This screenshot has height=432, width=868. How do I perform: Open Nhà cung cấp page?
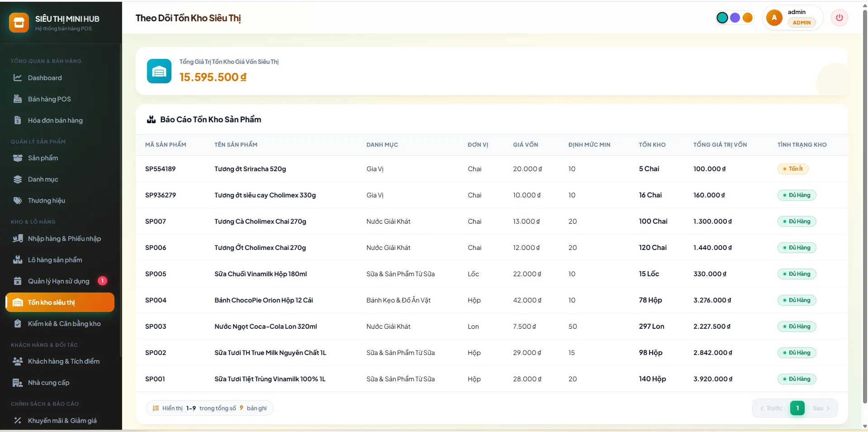coord(60,383)
